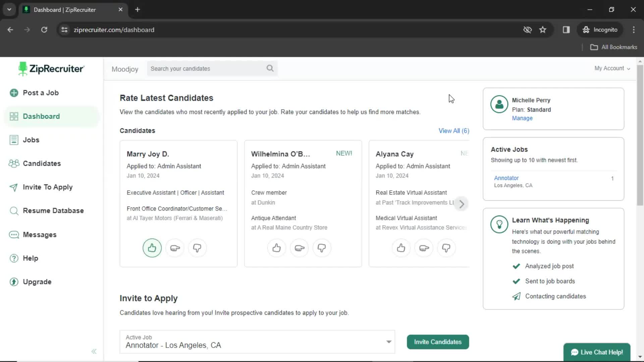The image size is (644, 362).
Task: Click View All 6 candidates expander
Action: pyautogui.click(x=454, y=130)
